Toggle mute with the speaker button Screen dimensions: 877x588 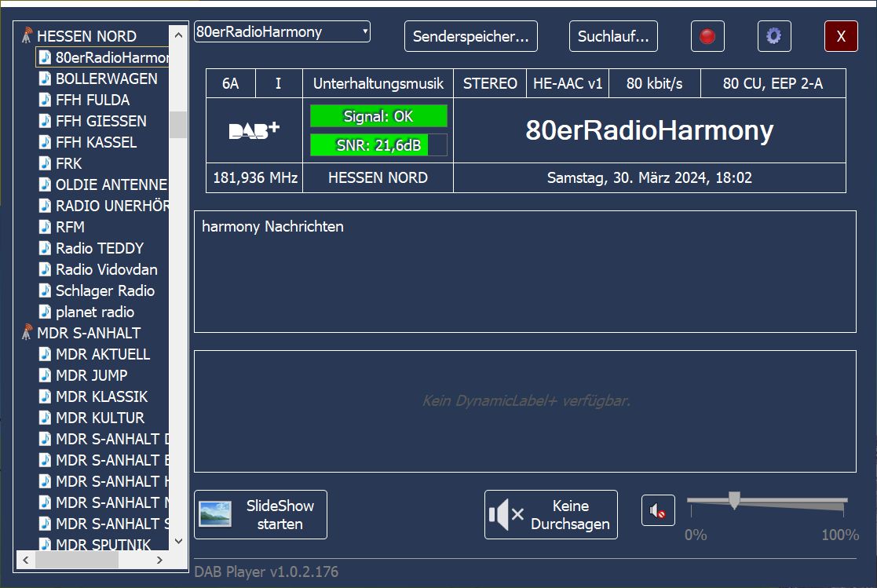[658, 511]
